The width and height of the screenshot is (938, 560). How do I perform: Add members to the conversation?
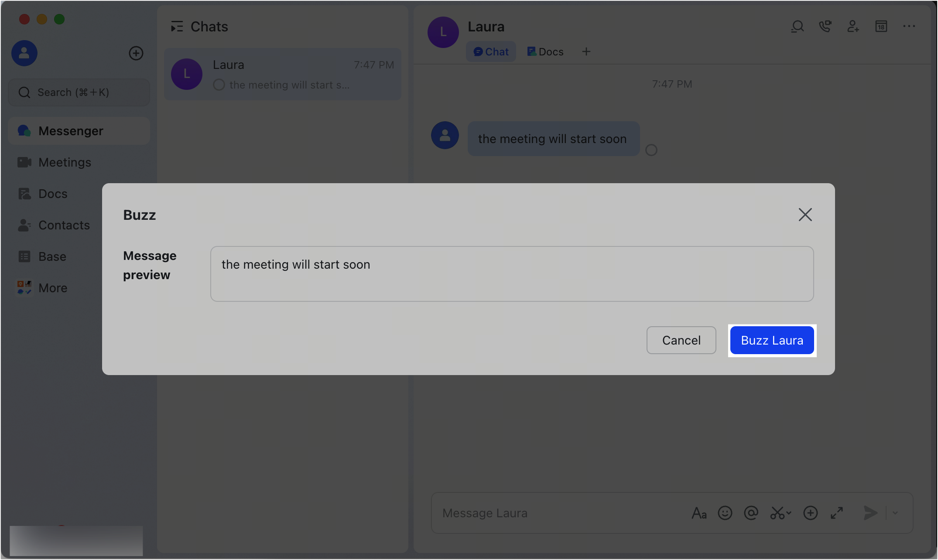pyautogui.click(x=853, y=26)
